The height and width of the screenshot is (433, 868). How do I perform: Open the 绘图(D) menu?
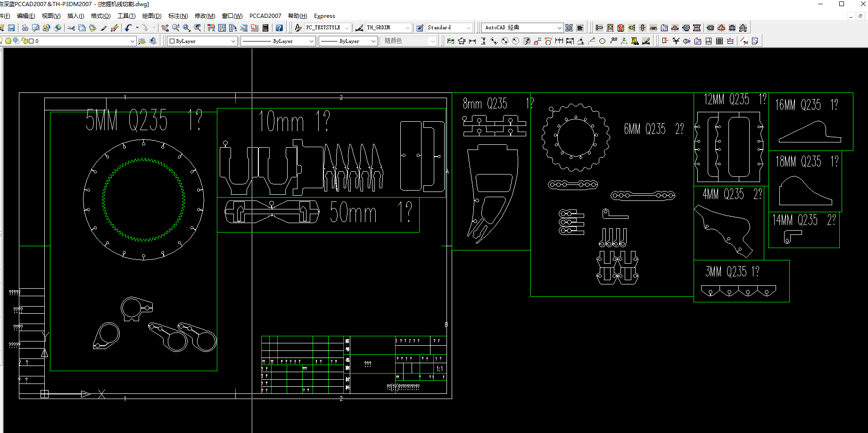152,16
